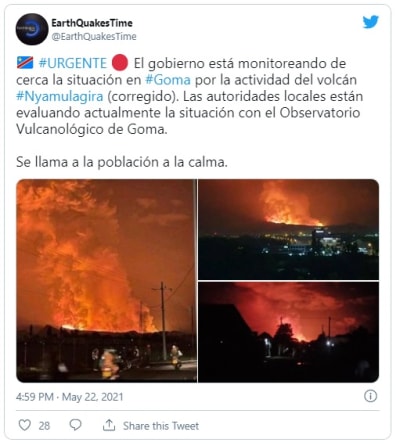Open the @EarthQuakesTime handle
This screenshot has width=400, height=446.
[x=94, y=36]
